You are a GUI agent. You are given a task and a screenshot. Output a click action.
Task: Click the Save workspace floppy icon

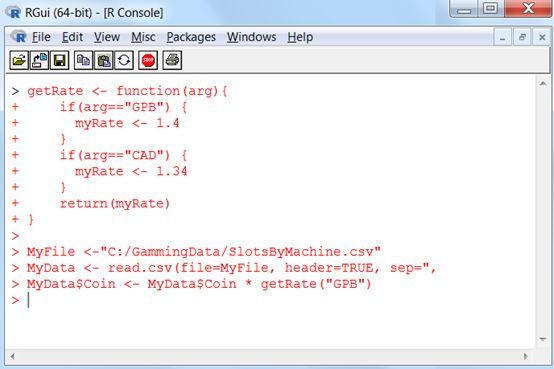(x=60, y=60)
